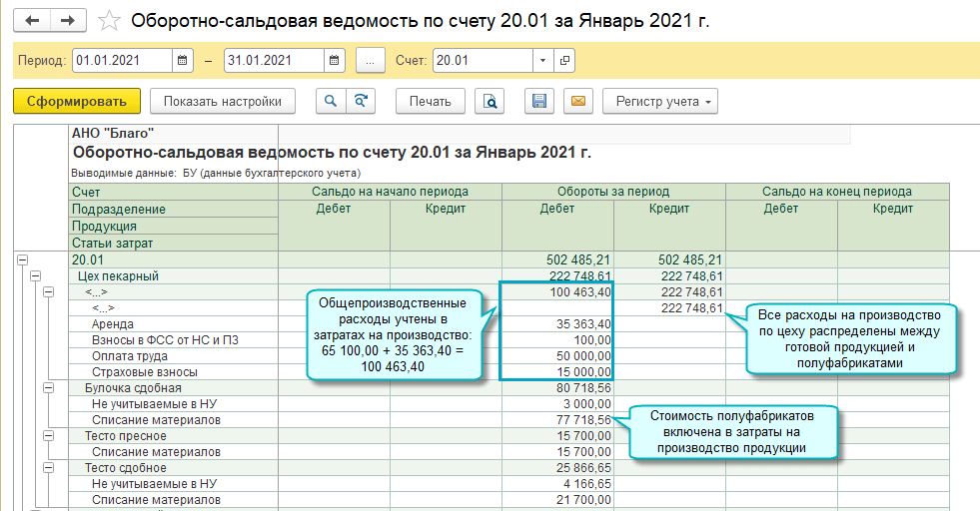Image resolution: width=980 pixels, height=511 pixels.
Task: Click the АНО "Благо" organization cell
Action: [173, 133]
